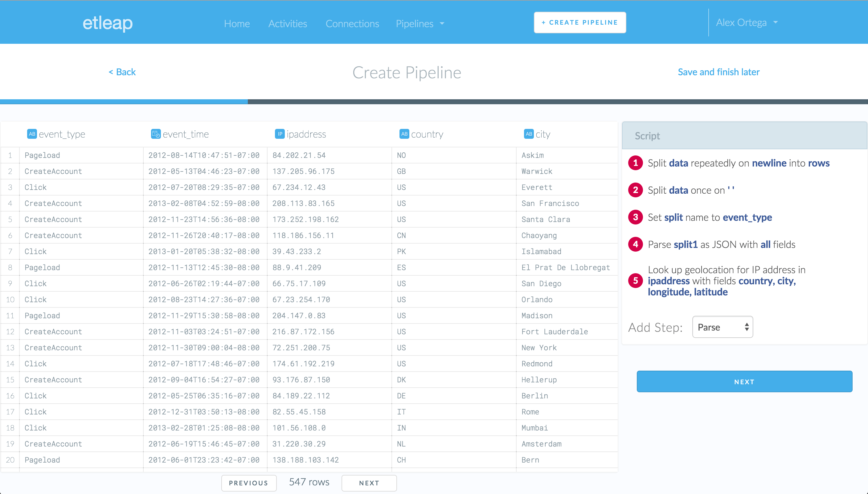The image size is (868, 494).
Task: Go to the Activities nav item
Action: click(288, 23)
